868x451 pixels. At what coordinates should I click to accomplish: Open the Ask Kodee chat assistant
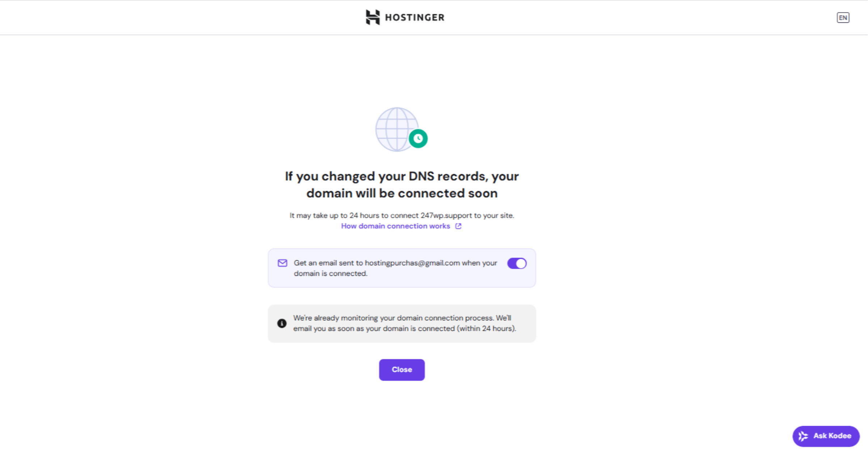(826, 436)
